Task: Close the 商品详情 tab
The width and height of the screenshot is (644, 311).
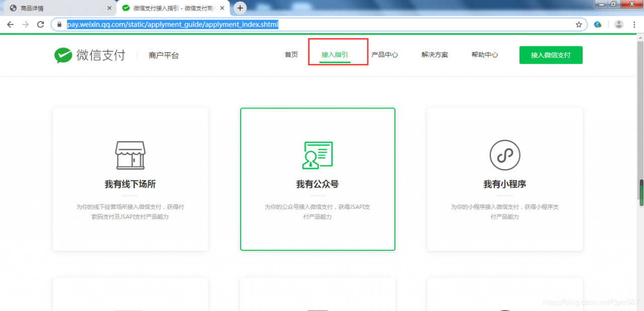Action: pyautogui.click(x=109, y=8)
